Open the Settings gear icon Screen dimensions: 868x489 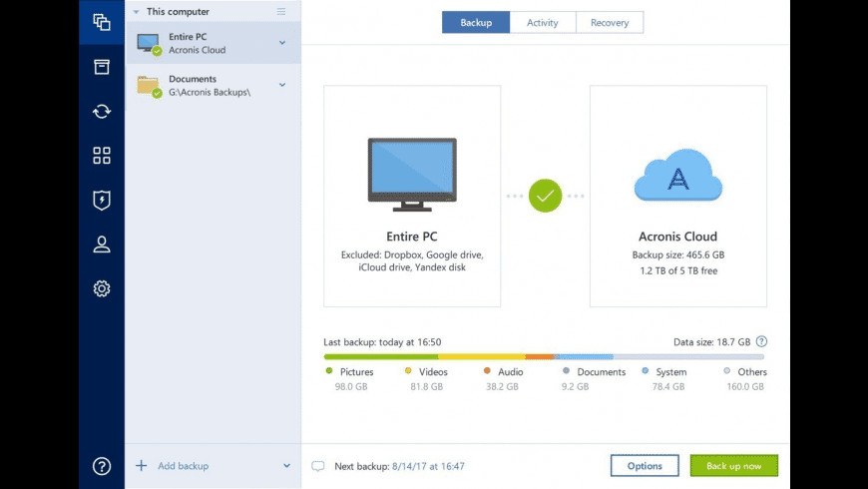coord(102,288)
